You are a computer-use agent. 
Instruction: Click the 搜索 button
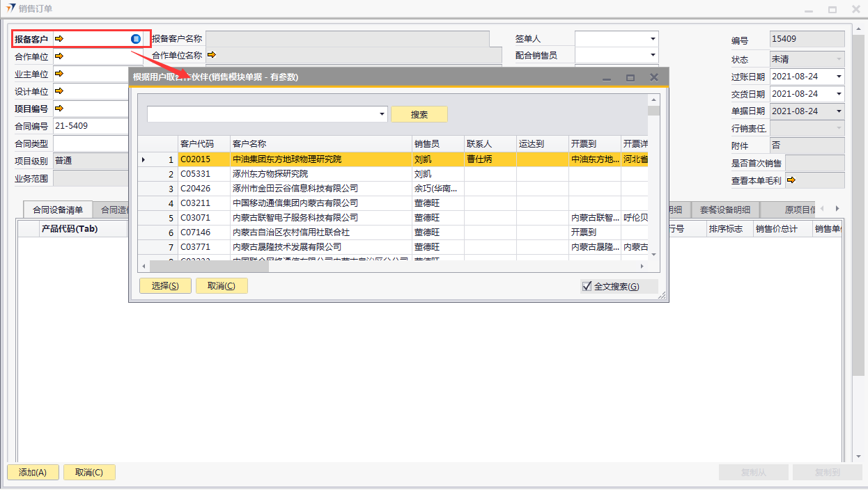[x=419, y=114]
